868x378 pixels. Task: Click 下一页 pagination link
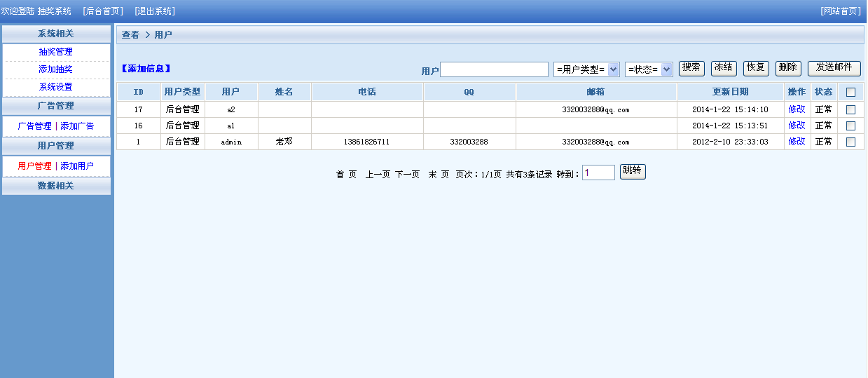coord(407,175)
